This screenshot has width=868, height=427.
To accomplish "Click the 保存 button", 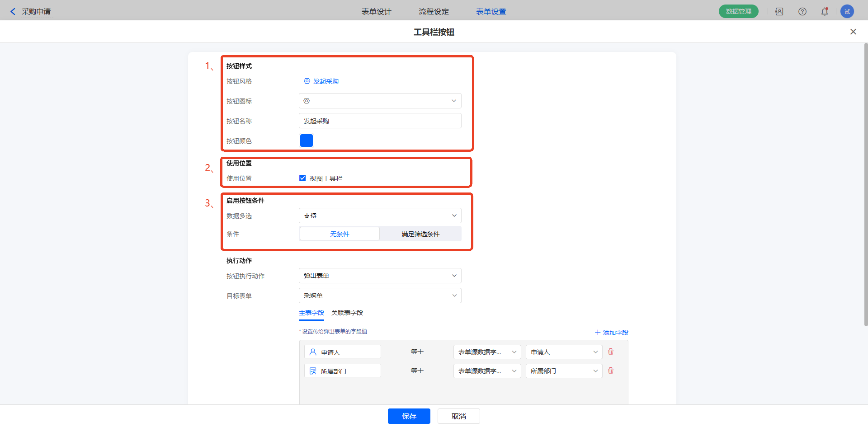I will (409, 416).
